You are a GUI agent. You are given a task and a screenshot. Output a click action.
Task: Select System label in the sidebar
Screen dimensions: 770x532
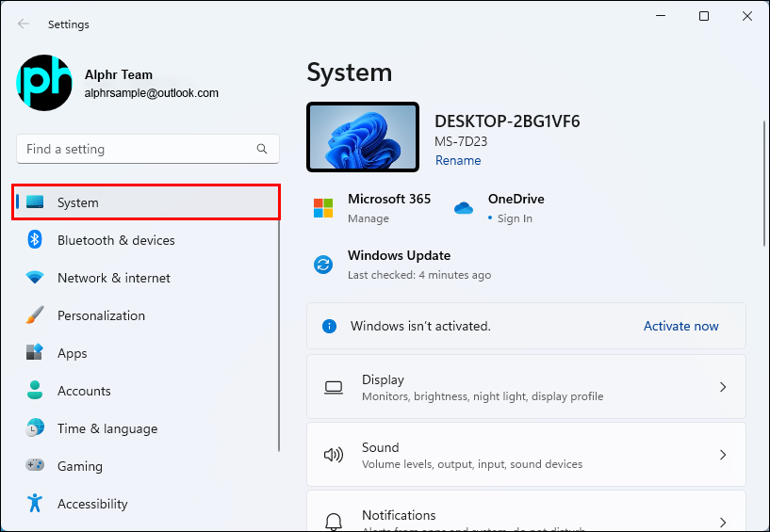(78, 202)
